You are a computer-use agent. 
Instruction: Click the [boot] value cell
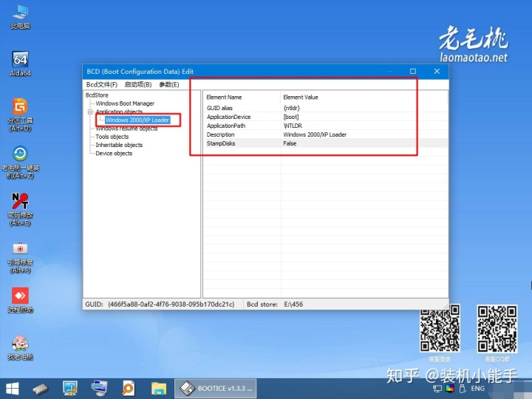pos(291,117)
